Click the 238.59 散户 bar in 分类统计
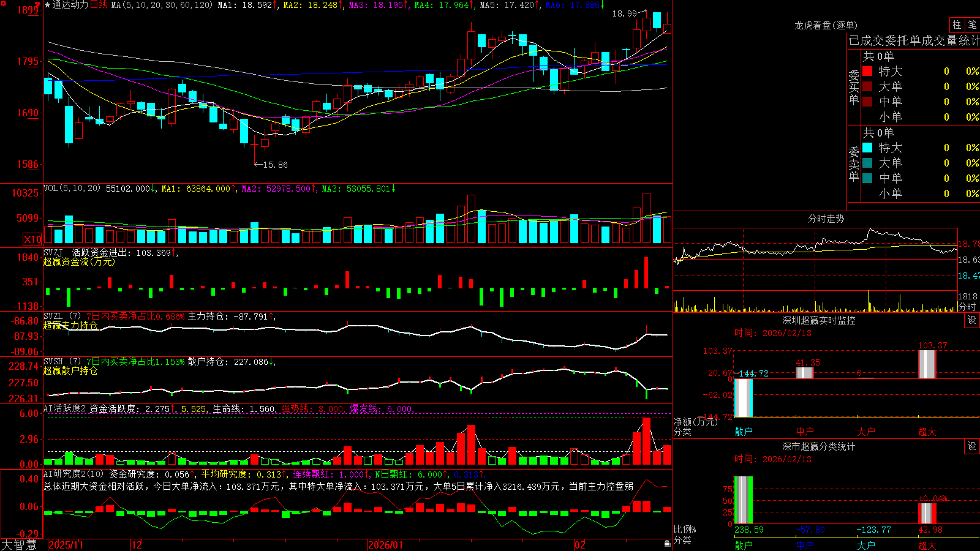 click(744, 500)
